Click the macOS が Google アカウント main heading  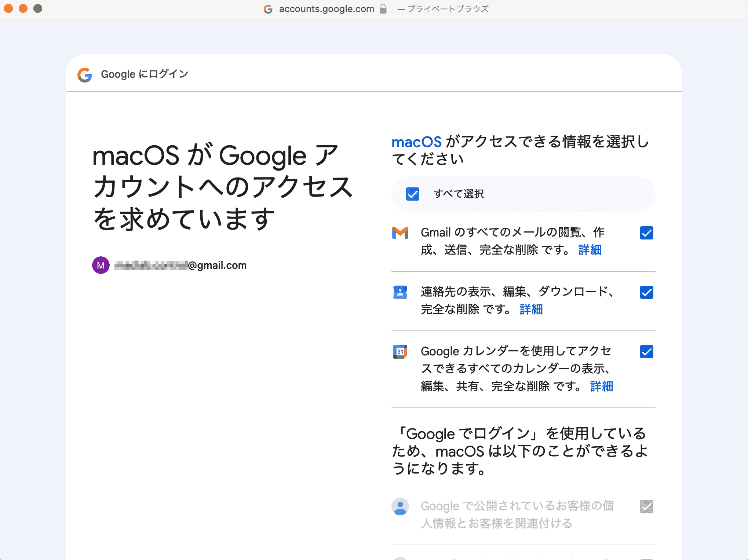[222, 187]
